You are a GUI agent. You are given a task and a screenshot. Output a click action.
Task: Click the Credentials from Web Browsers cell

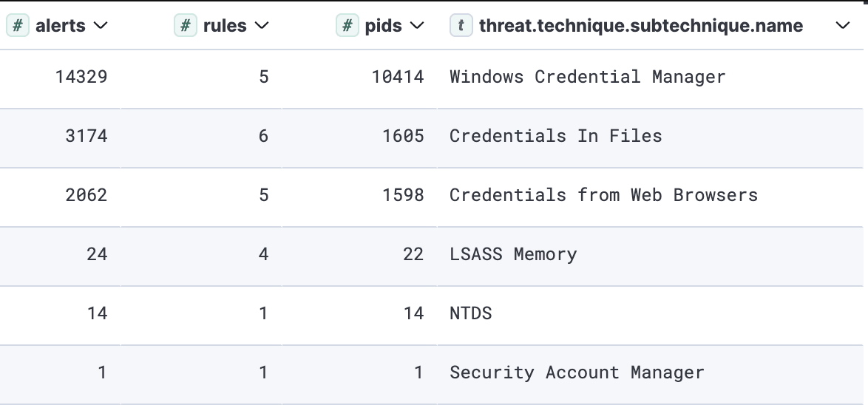pos(603,195)
